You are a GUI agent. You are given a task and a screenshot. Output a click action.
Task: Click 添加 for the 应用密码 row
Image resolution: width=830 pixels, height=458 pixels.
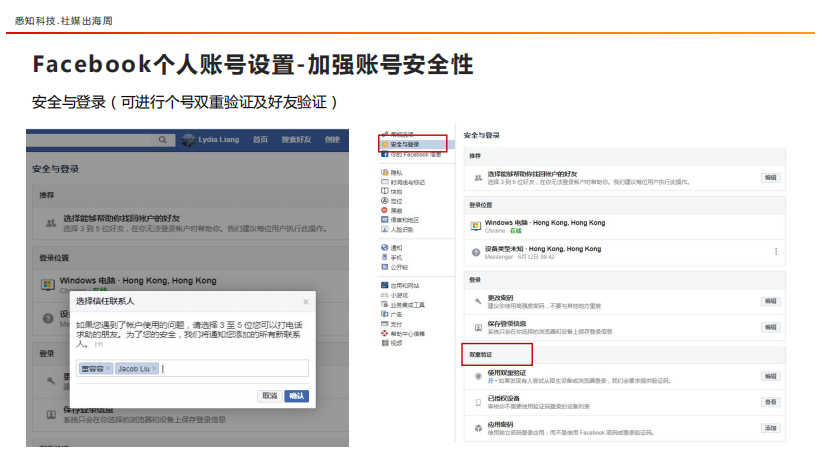point(770,428)
